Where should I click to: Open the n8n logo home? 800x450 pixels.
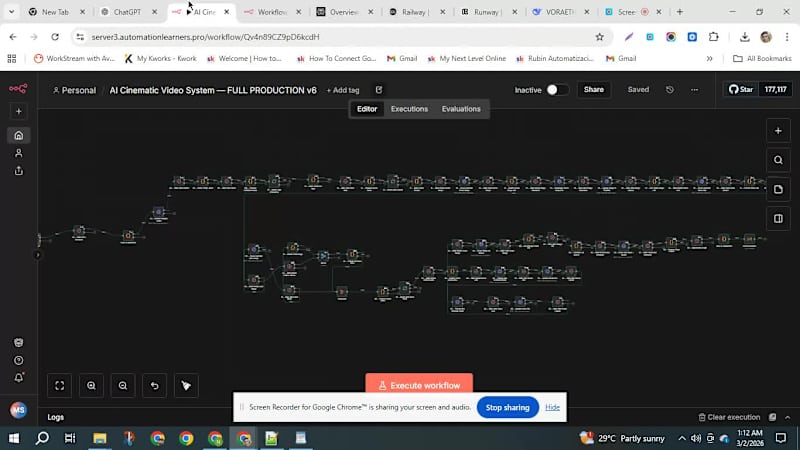[18, 89]
